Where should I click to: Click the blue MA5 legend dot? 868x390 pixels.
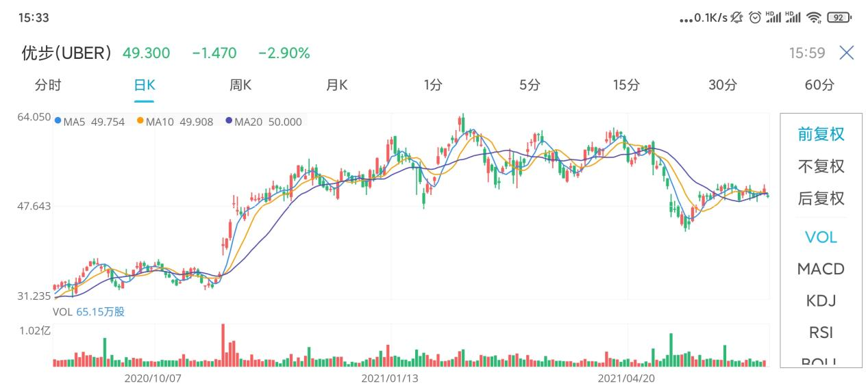pos(58,122)
